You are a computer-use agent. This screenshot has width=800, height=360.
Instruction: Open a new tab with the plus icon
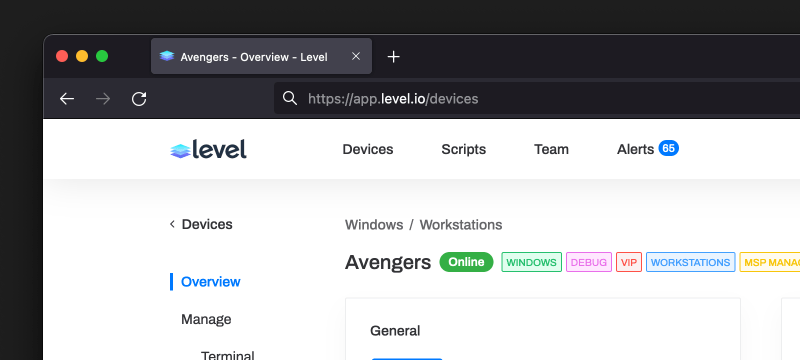(393, 57)
